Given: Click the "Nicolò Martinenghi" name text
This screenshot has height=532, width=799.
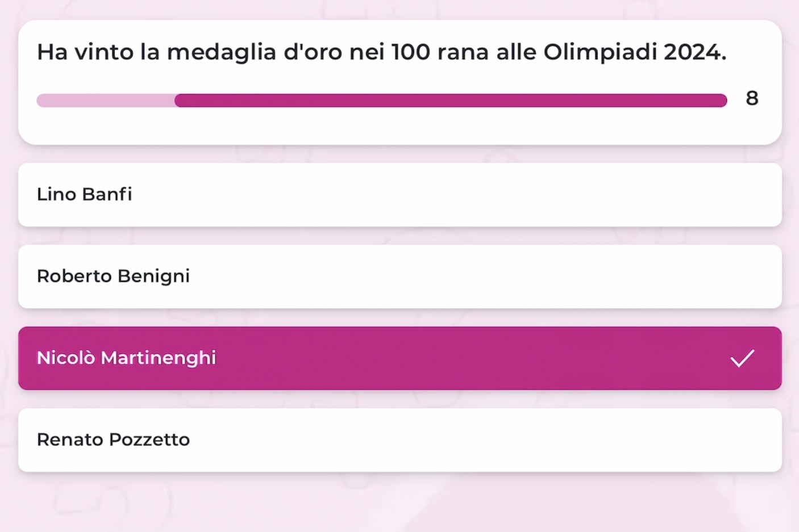Looking at the screenshot, I should tap(126, 358).
